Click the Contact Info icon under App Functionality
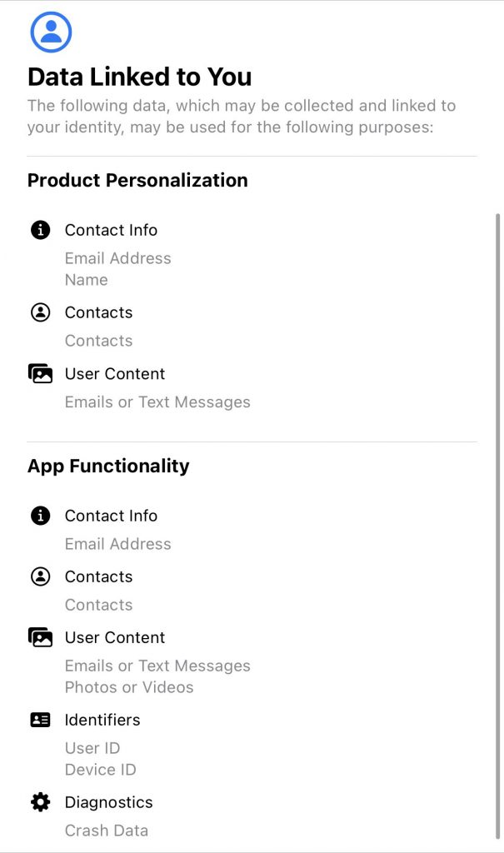 point(39,516)
